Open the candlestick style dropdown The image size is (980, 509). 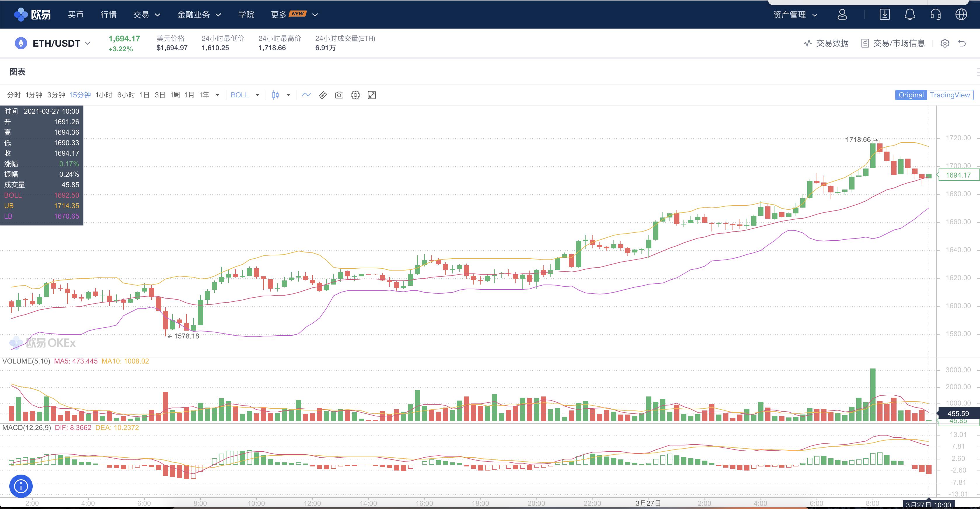coord(281,95)
